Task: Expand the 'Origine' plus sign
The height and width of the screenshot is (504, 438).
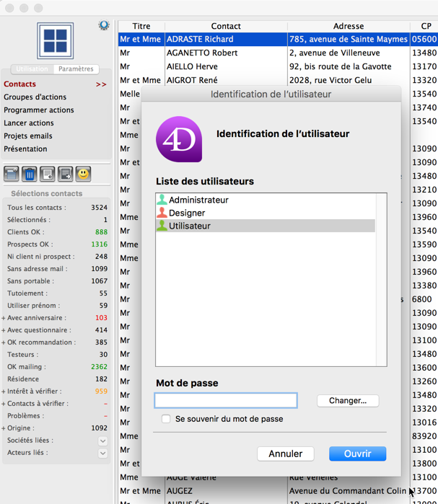Action: coord(4,428)
